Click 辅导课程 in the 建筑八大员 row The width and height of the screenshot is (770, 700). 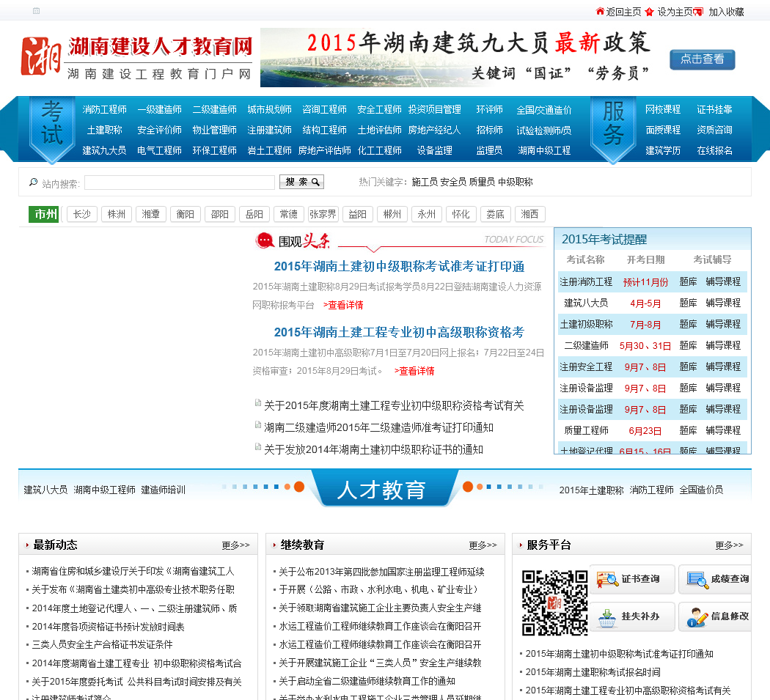[x=723, y=303]
